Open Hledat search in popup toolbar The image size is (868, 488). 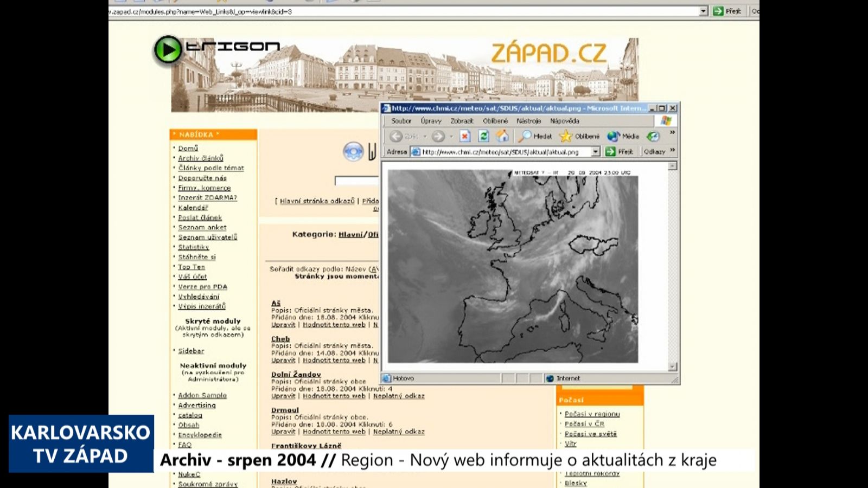tap(535, 136)
